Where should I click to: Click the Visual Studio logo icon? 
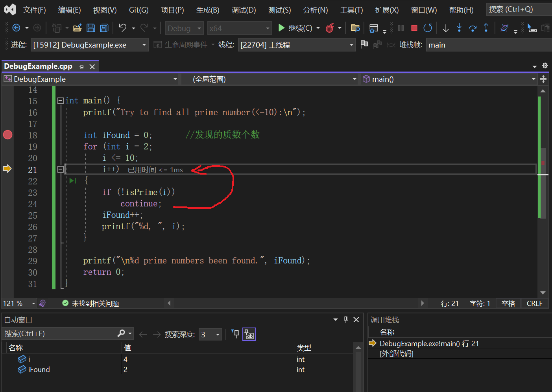click(x=10, y=9)
